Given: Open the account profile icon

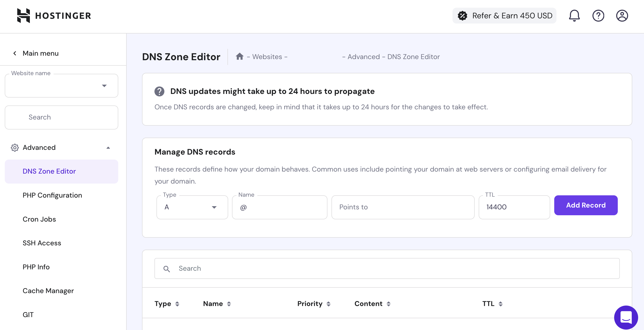Looking at the screenshot, I should click(622, 16).
